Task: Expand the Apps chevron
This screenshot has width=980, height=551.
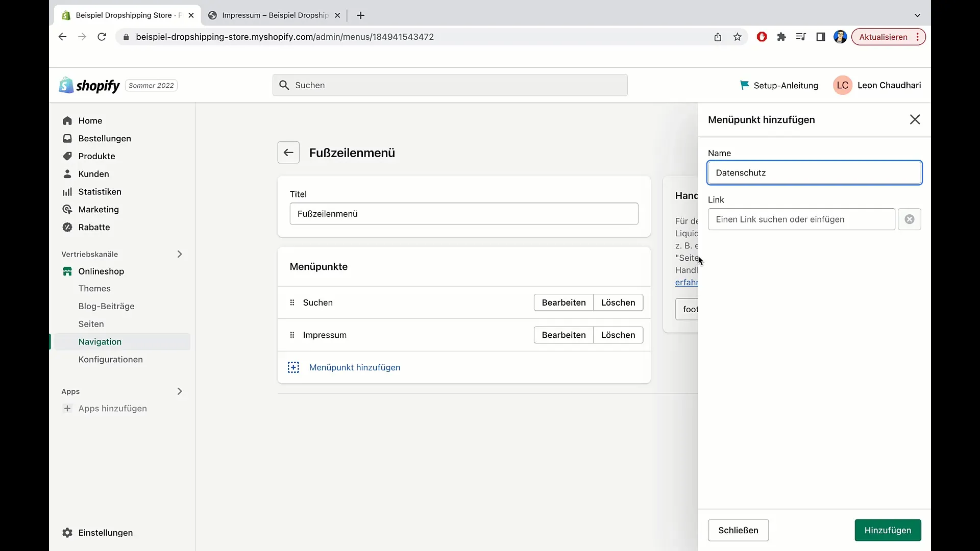Action: [x=180, y=391]
